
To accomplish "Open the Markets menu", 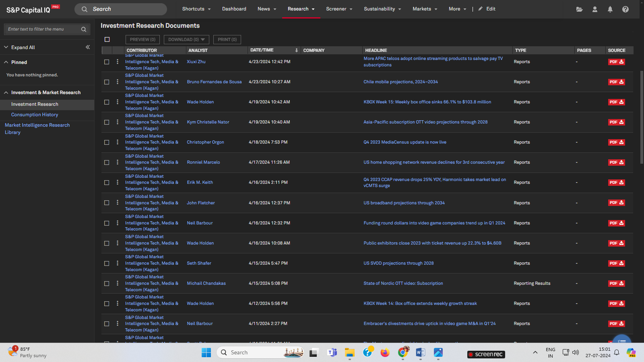I will (425, 9).
